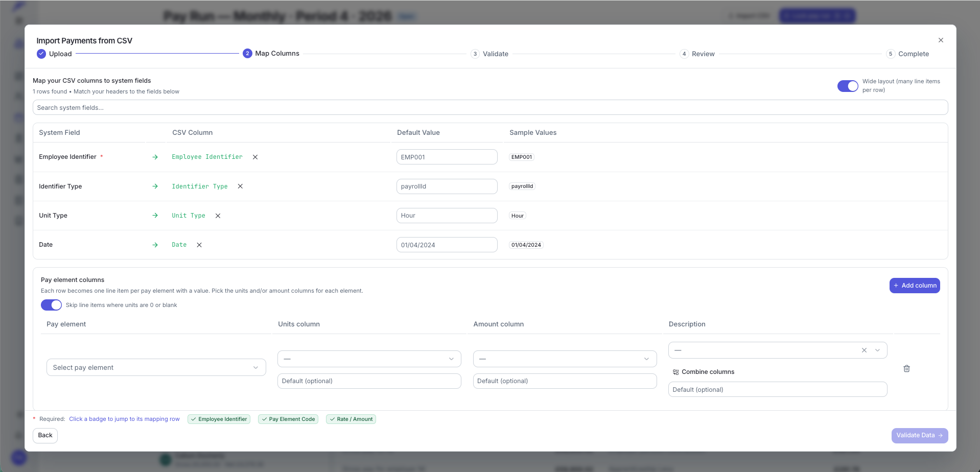Viewport: 980px width, 472px height.
Task: Click the Rate / Amount badge
Action: tap(351, 419)
